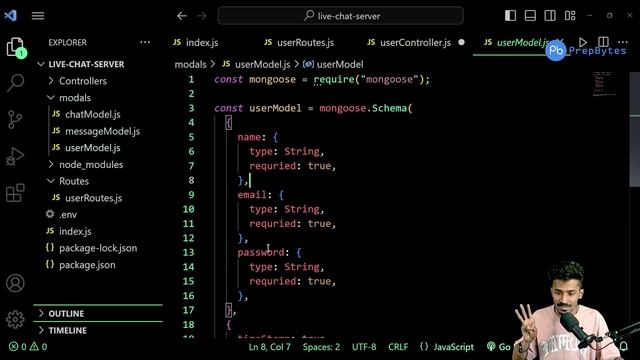640x360 pixels.
Task: Open userRoutes.js in explorer tree
Action: 93,198
